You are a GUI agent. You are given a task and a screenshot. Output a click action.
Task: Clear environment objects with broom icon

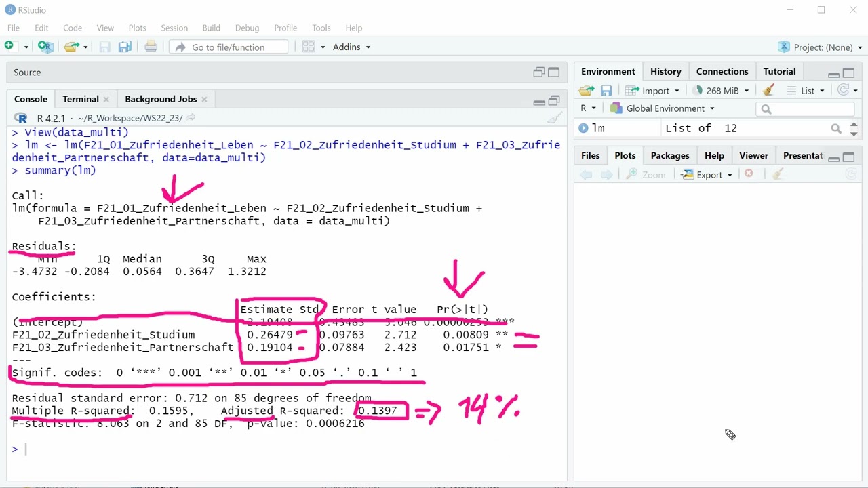point(768,90)
